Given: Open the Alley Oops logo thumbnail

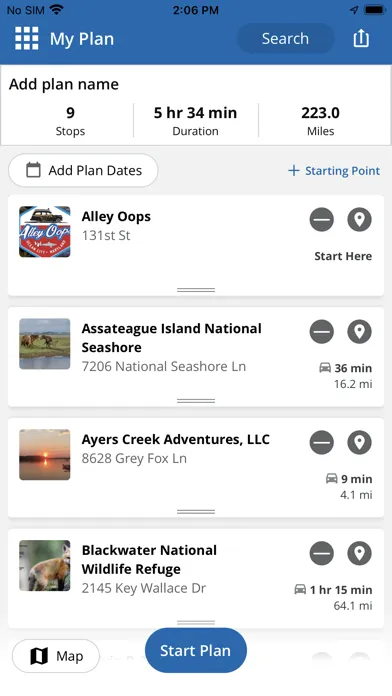Looking at the screenshot, I should [44, 232].
